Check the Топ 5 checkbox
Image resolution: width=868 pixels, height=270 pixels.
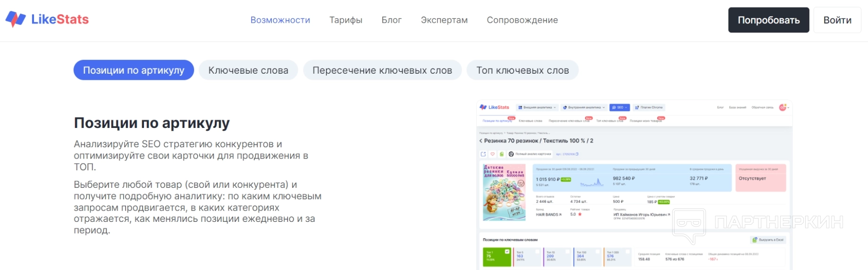tap(537, 252)
